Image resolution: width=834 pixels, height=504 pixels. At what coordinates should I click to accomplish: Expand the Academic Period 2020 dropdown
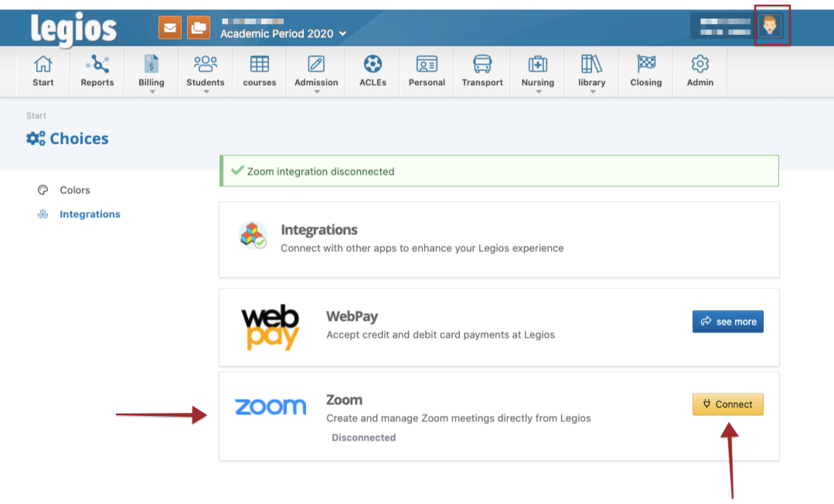[283, 33]
